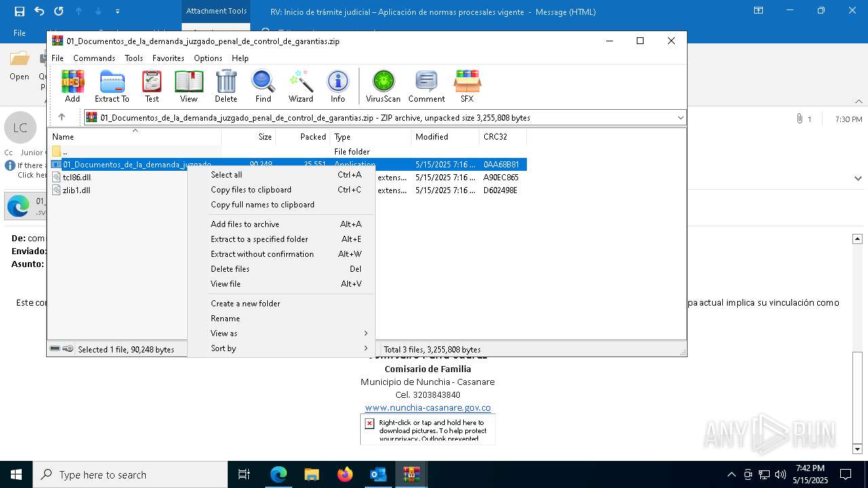Viewport: 868px width, 488px height.
Task: Choose Create a new folder
Action: (281, 304)
